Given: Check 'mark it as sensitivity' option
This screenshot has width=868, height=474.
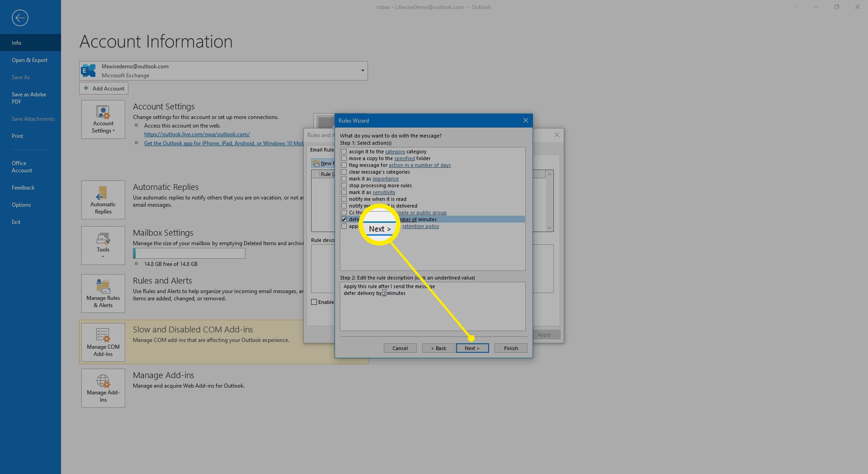Looking at the screenshot, I should coord(344,192).
